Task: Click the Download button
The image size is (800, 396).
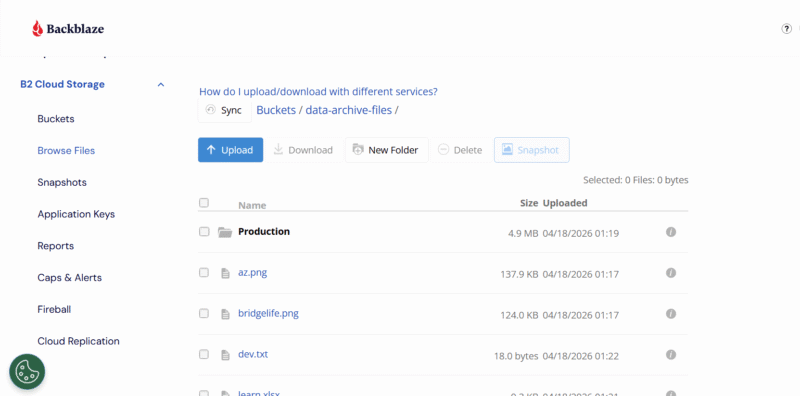Action: coord(304,150)
